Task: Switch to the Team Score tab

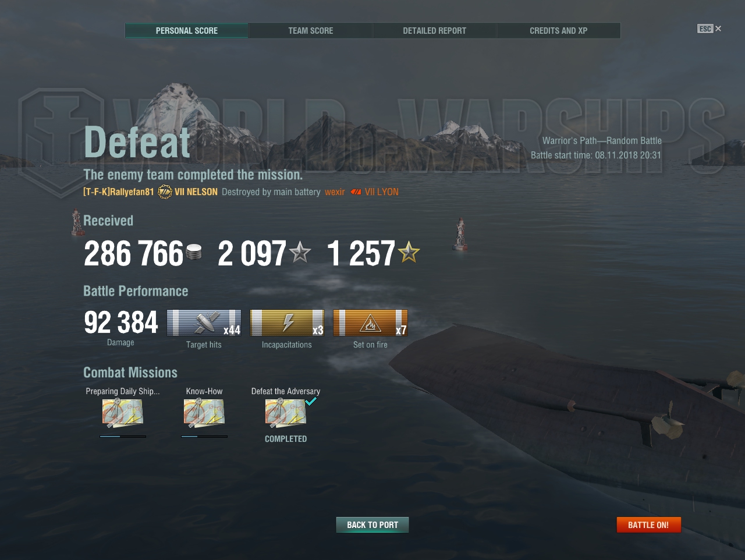Action: 311,30
